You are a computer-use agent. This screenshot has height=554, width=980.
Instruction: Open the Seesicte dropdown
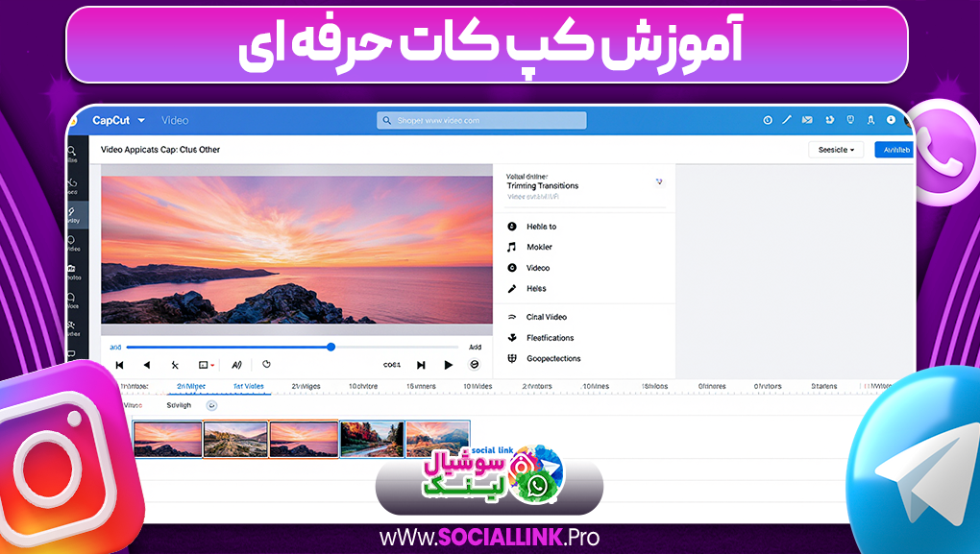(x=836, y=150)
